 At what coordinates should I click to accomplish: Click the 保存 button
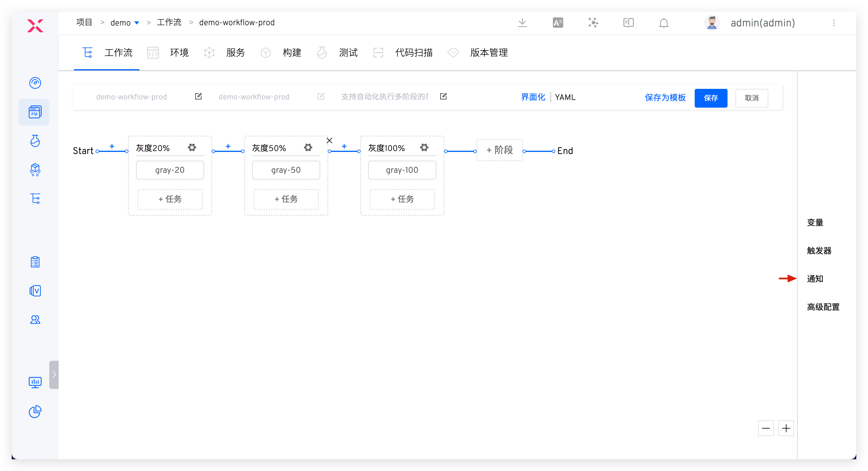click(x=711, y=98)
